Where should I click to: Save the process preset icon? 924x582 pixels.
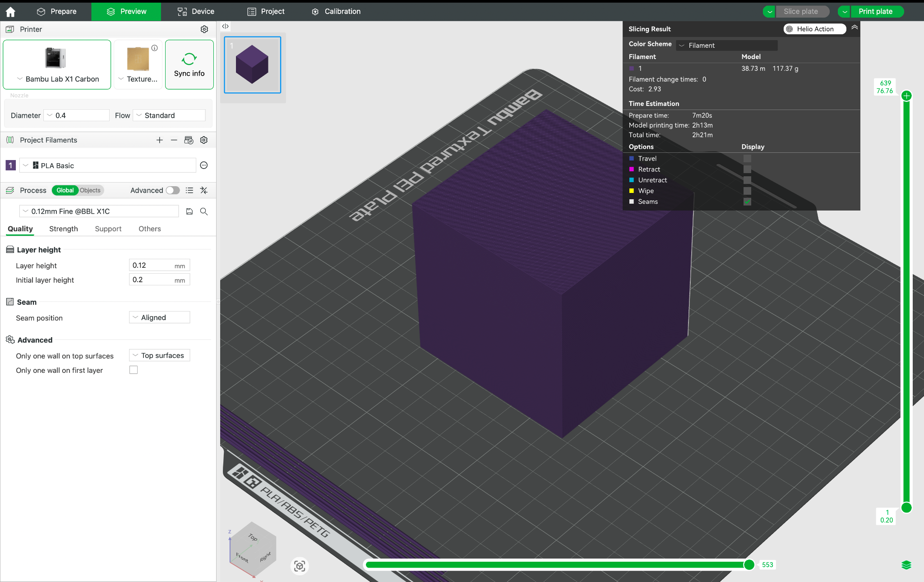coord(189,211)
